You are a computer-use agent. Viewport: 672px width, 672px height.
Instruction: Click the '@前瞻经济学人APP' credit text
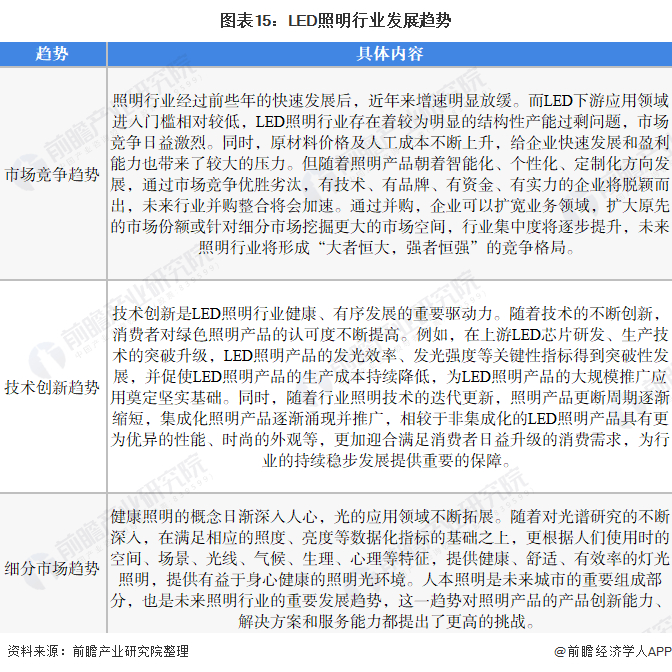tap(613, 651)
